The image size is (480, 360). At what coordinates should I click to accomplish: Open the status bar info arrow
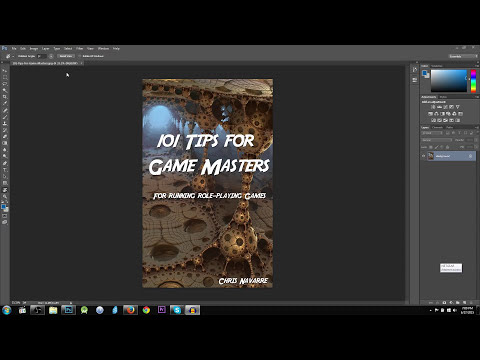pyautogui.click(x=71, y=303)
